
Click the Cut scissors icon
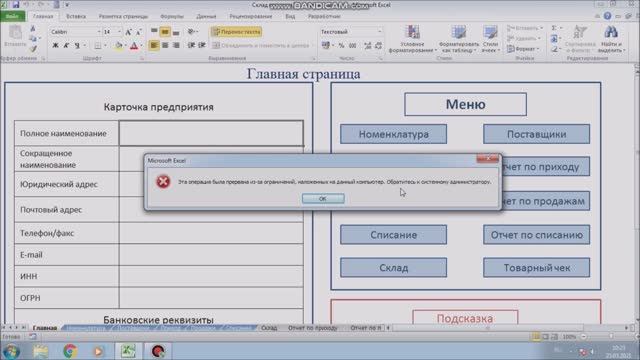pos(33,29)
